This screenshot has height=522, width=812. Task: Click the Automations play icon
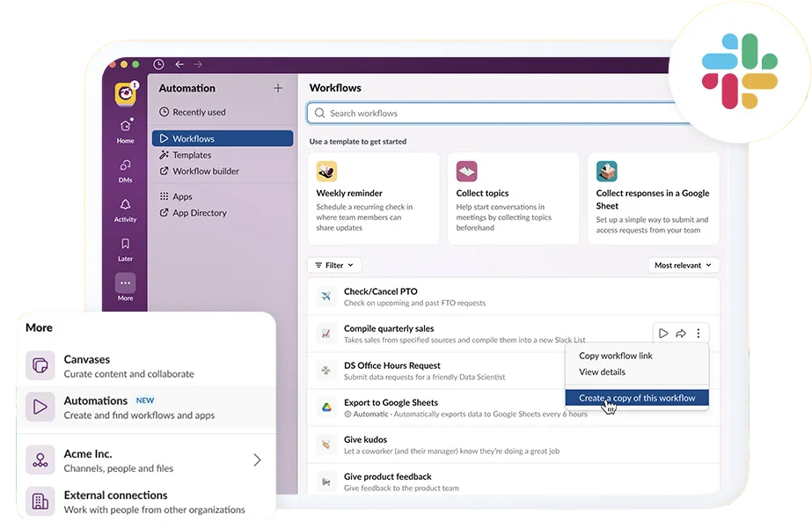pos(40,407)
